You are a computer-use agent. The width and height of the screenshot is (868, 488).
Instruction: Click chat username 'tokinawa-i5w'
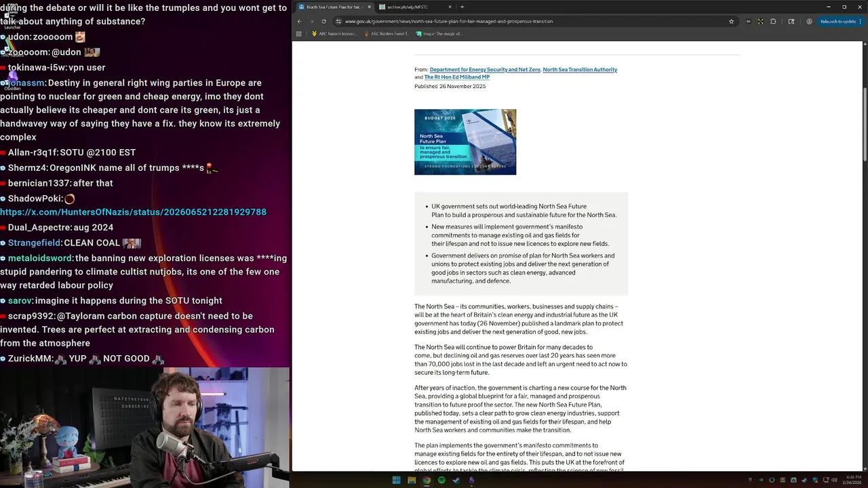pos(37,68)
